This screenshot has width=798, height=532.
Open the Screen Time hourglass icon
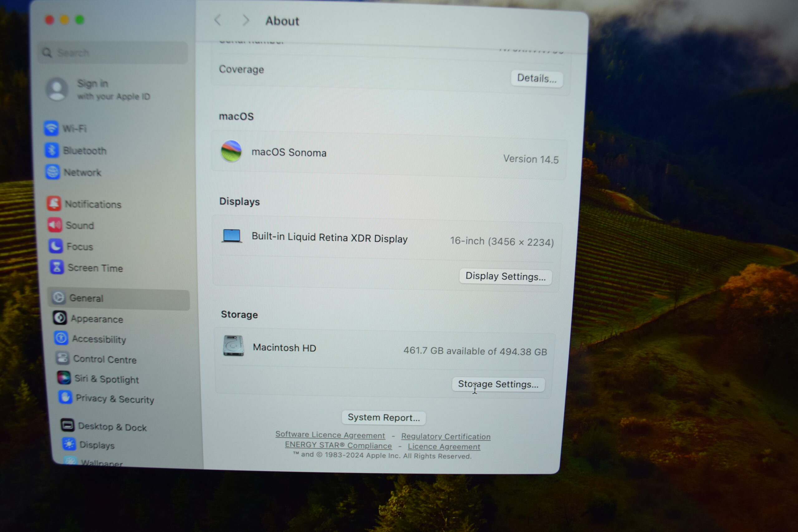(57, 267)
